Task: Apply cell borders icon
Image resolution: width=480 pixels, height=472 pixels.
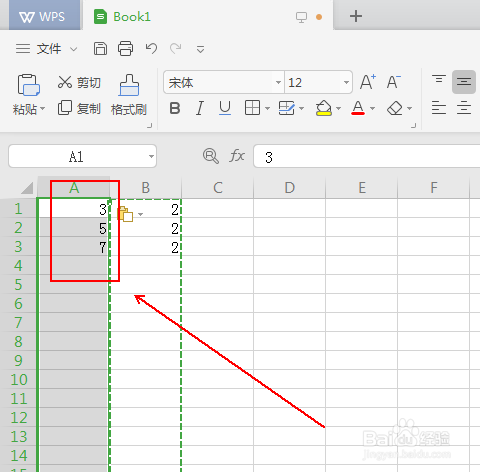Action: (x=252, y=108)
